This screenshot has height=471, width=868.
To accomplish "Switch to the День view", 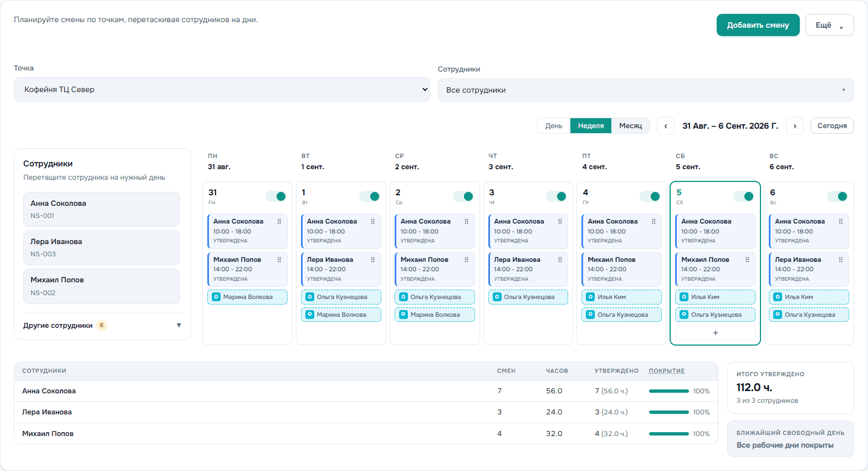I will [x=554, y=126].
